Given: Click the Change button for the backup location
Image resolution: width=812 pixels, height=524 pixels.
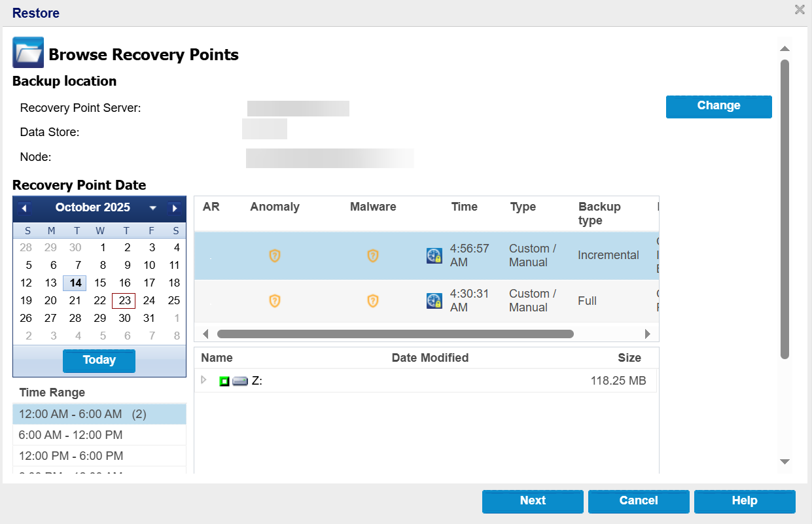Looking at the screenshot, I should [718, 106].
